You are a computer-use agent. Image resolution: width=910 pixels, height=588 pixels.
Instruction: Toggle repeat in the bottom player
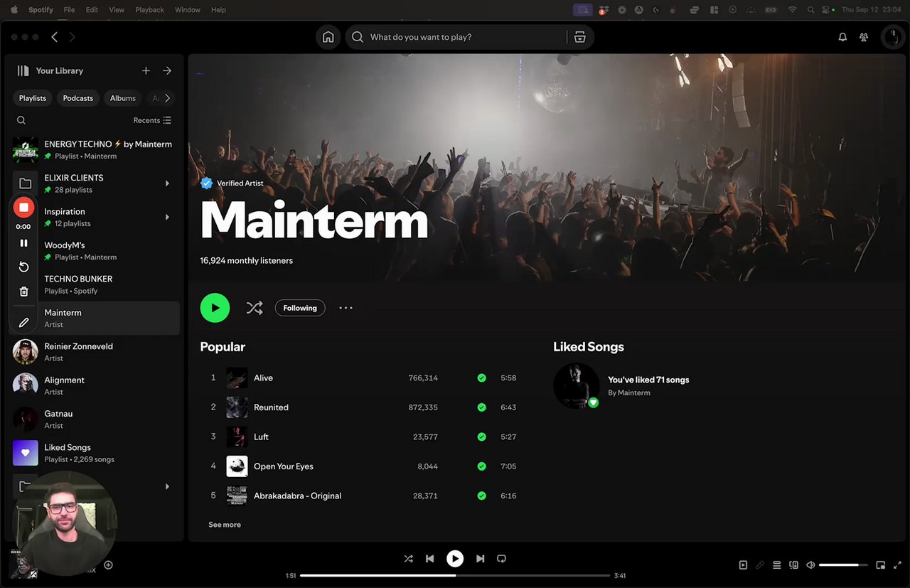click(501, 559)
